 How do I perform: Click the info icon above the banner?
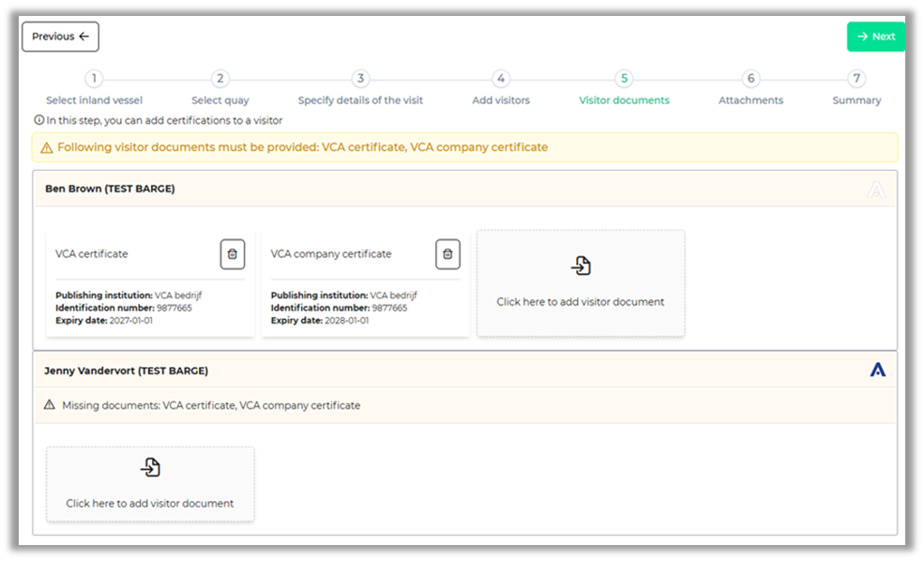[38, 120]
